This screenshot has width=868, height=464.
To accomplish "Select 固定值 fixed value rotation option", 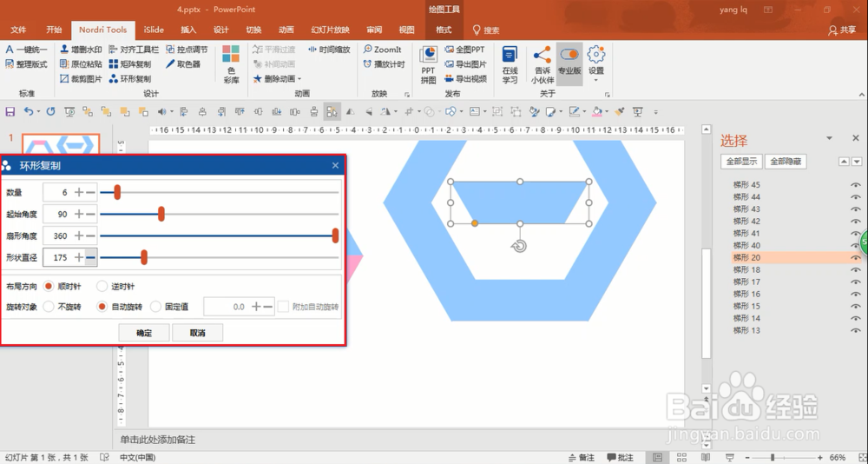I will click(169, 307).
